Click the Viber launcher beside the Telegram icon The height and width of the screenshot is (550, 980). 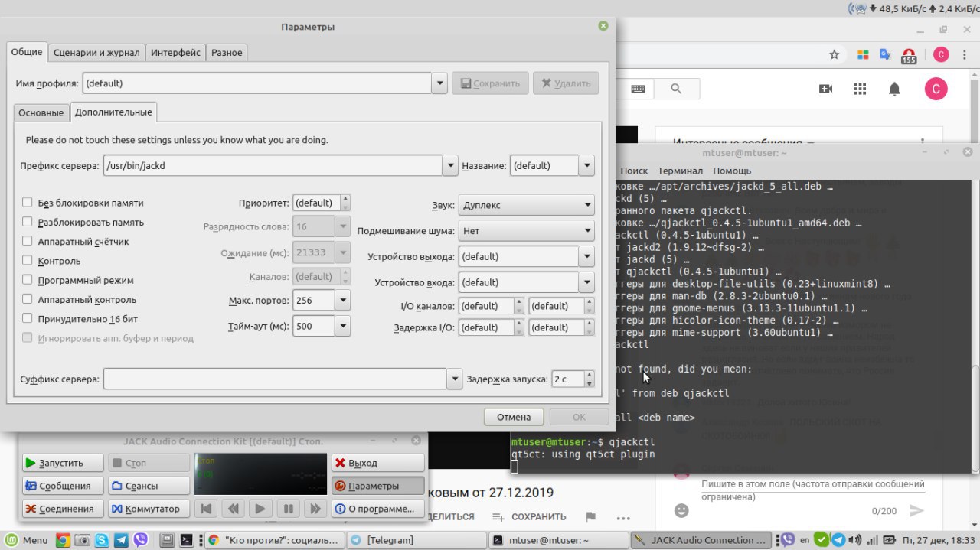click(x=141, y=540)
